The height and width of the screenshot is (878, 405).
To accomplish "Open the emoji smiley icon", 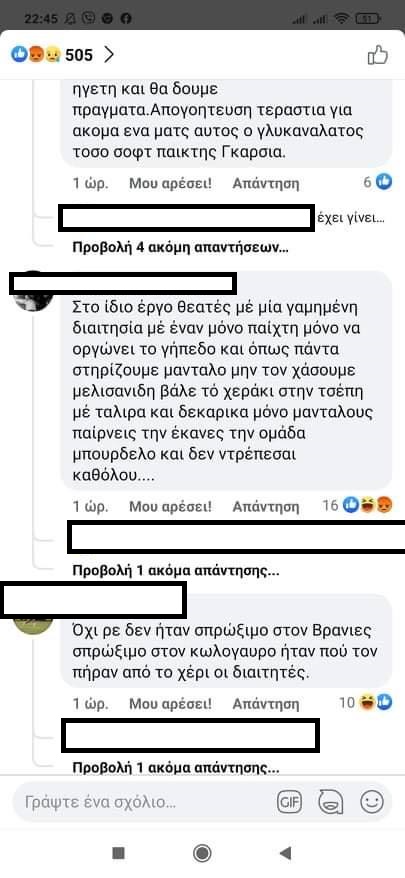I will pyautogui.click(x=371, y=802).
